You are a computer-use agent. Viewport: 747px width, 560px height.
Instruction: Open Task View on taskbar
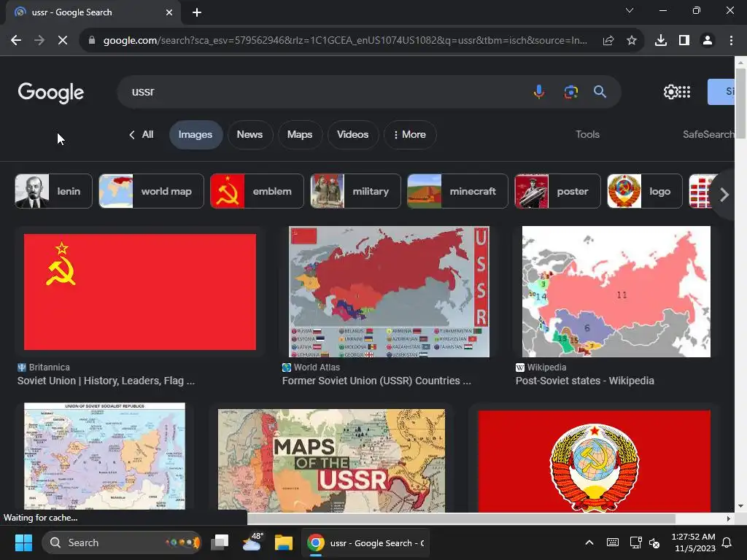click(x=220, y=542)
